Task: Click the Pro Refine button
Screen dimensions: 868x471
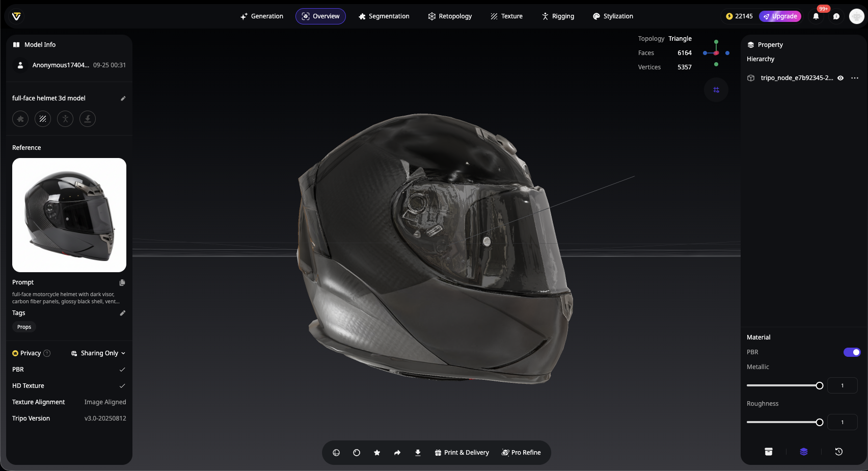Action: 521,453
